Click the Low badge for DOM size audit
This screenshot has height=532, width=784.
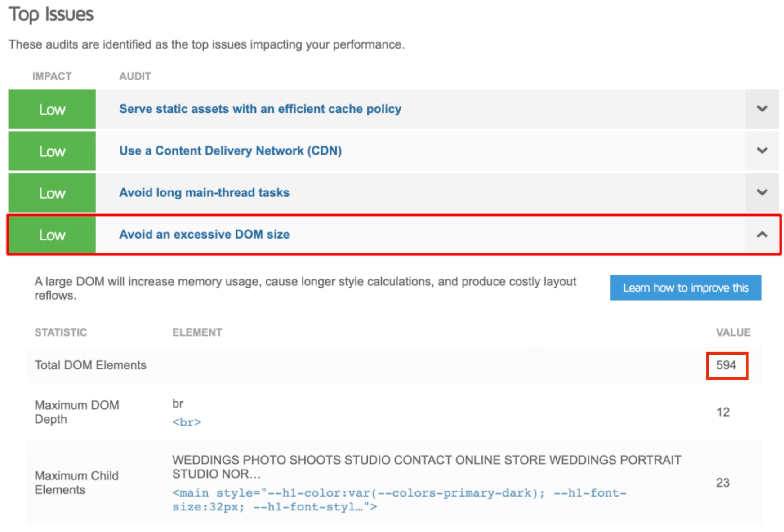(x=51, y=234)
